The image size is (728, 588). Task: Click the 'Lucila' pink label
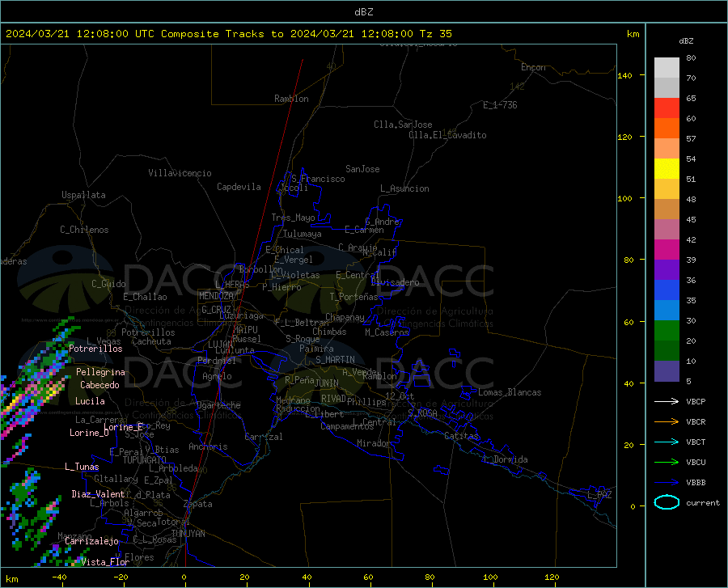pos(90,401)
